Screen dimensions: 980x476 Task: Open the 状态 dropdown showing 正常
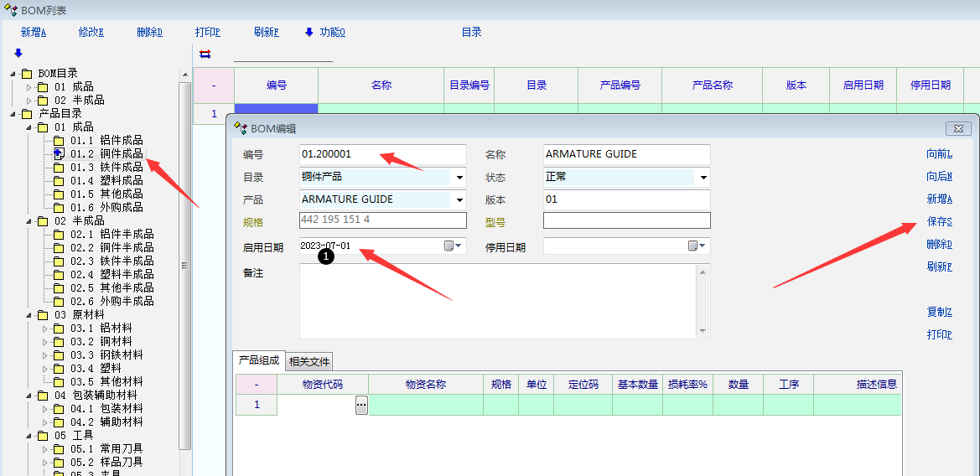click(703, 178)
